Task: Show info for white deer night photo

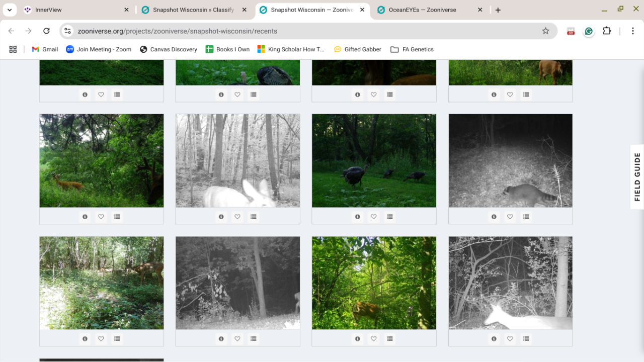Action: 494,339
